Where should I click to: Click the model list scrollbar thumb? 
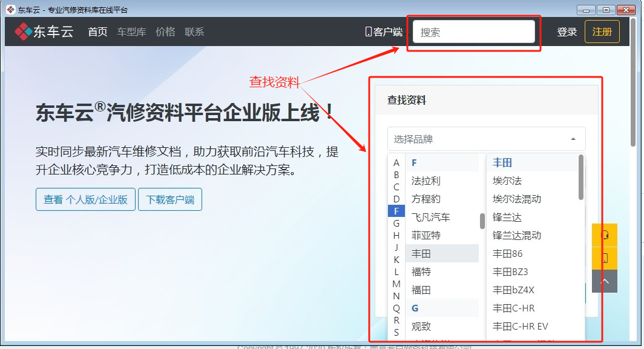point(581,177)
